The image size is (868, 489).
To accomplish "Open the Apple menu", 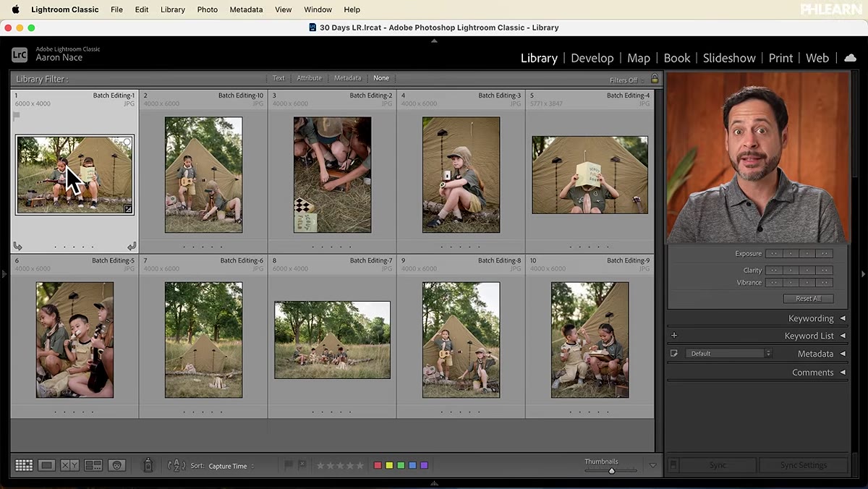I will (x=15, y=9).
